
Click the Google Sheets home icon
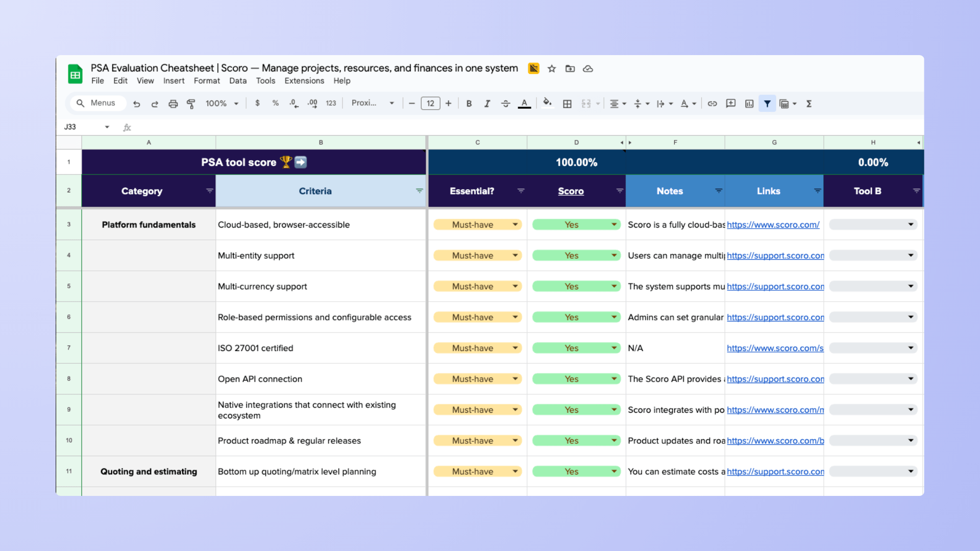[x=75, y=74]
